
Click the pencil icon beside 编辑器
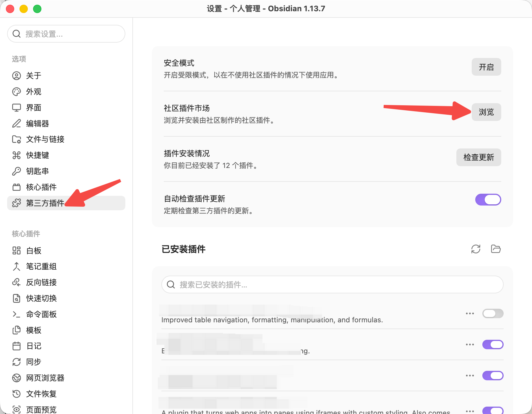tap(17, 124)
